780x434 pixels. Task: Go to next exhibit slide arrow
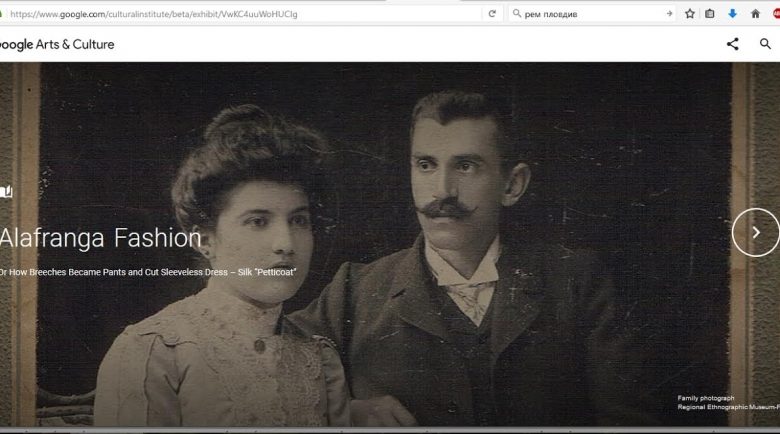coord(755,232)
